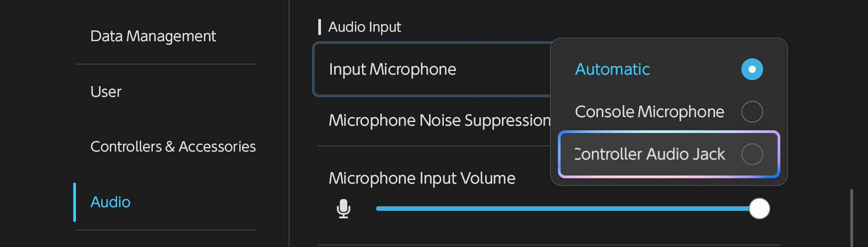868x247 pixels.
Task: Go to Data Management in the sidebar
Action: [153, 36]
